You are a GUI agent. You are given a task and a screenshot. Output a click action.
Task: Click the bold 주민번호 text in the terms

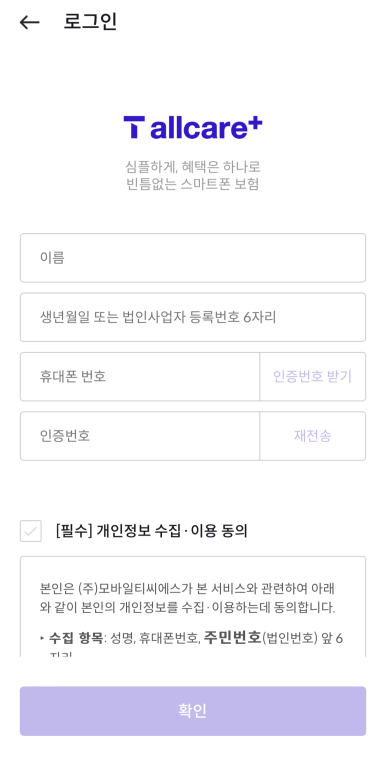pos(232,638)
